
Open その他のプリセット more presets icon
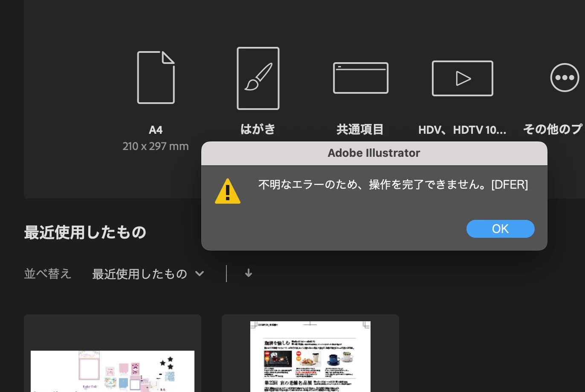coord(565,78)
